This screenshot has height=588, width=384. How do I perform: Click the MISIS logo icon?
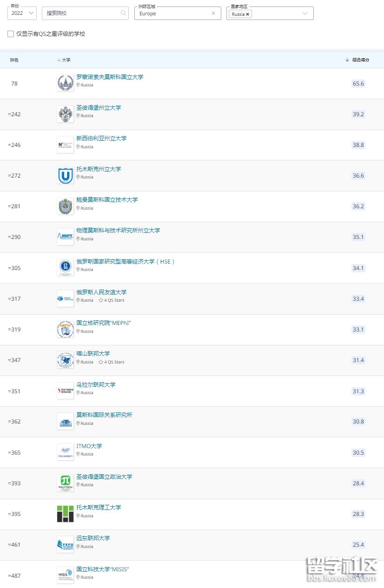coord(65,575)
